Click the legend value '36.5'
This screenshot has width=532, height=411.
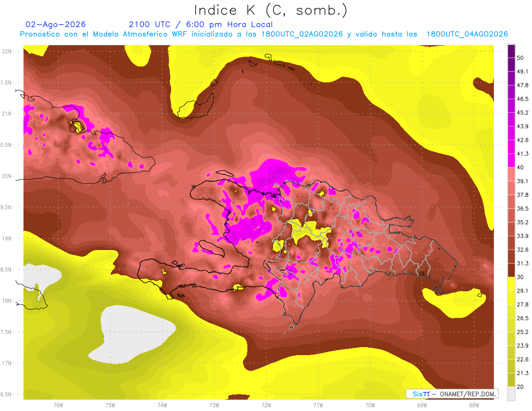coord(523,209)
